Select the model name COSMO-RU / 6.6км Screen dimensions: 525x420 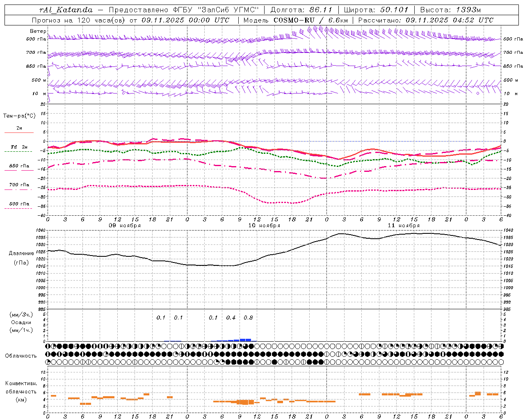click(x=310, y=20)
